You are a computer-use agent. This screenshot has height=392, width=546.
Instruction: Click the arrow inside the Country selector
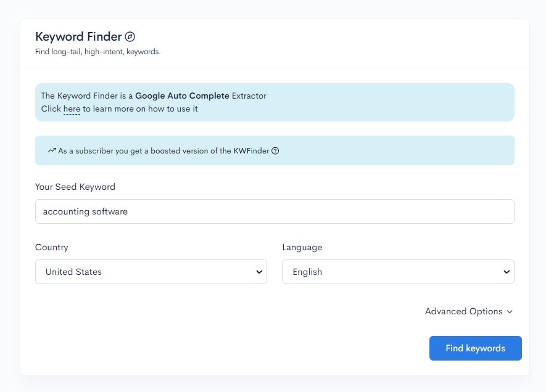click(x=258, y=271)
